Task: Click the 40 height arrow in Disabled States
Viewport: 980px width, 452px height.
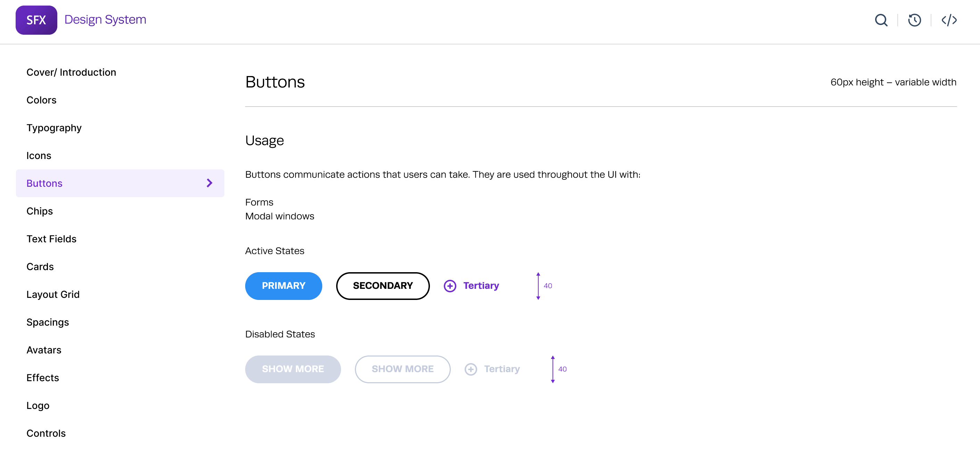Action: click(x=553, y=369)
